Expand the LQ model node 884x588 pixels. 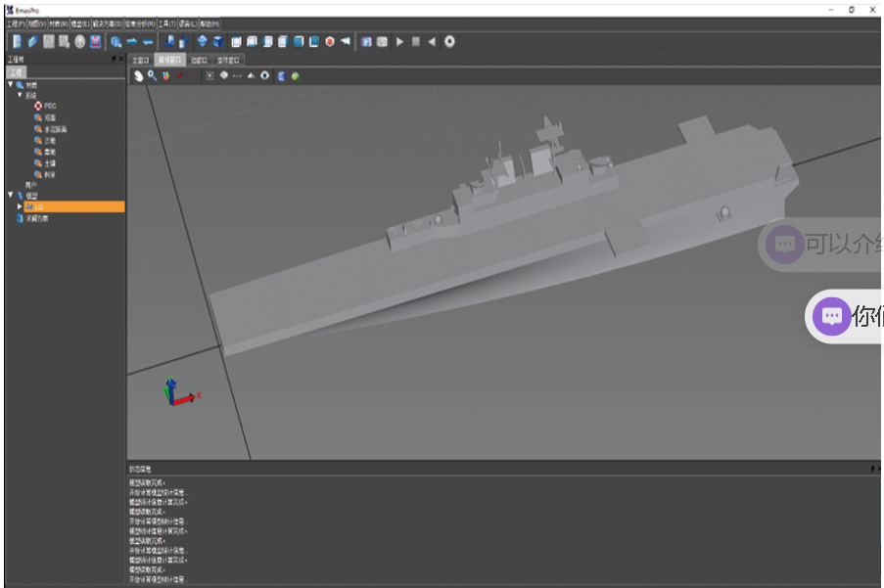20,206
